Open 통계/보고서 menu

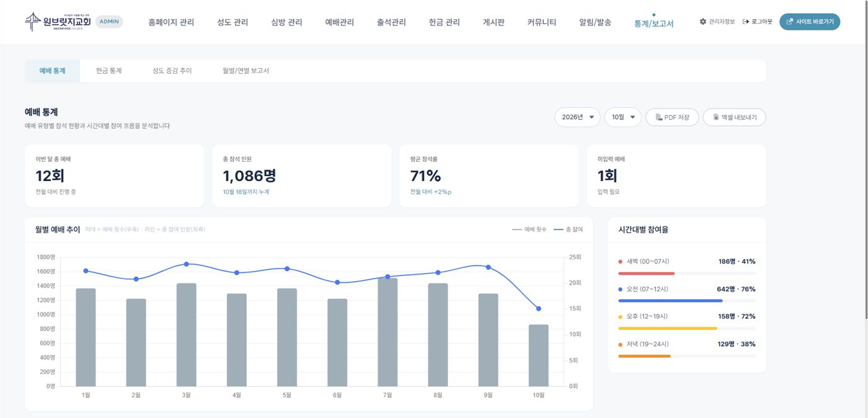[653, 24]
